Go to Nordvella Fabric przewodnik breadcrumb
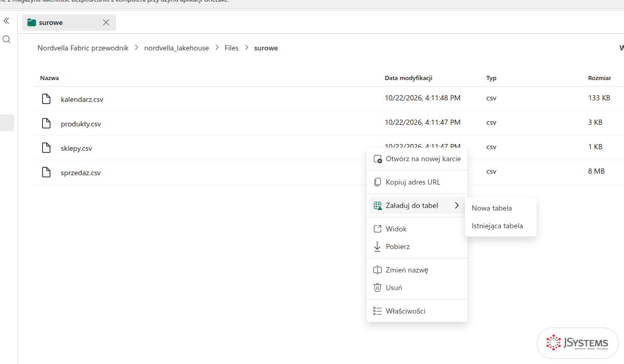Screen dimensions: 624x364 tap(83, 48)
